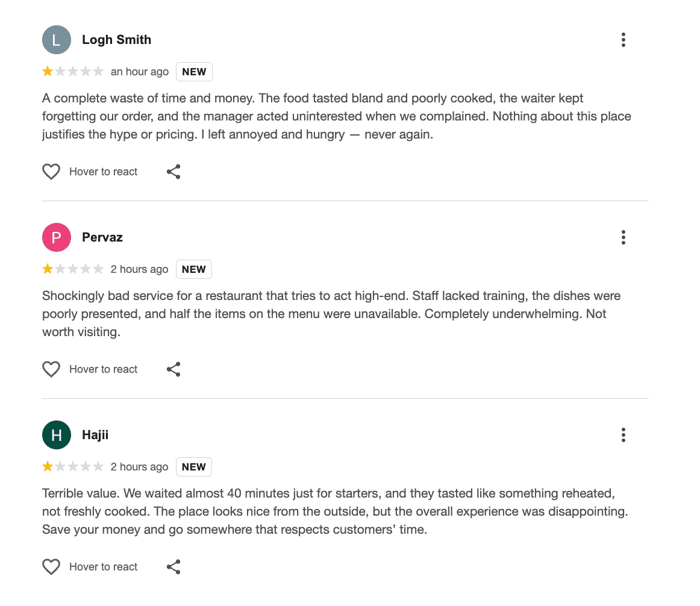
Task: Open the three-dot menu for Pervaz's review
Action: click(623, 238)
